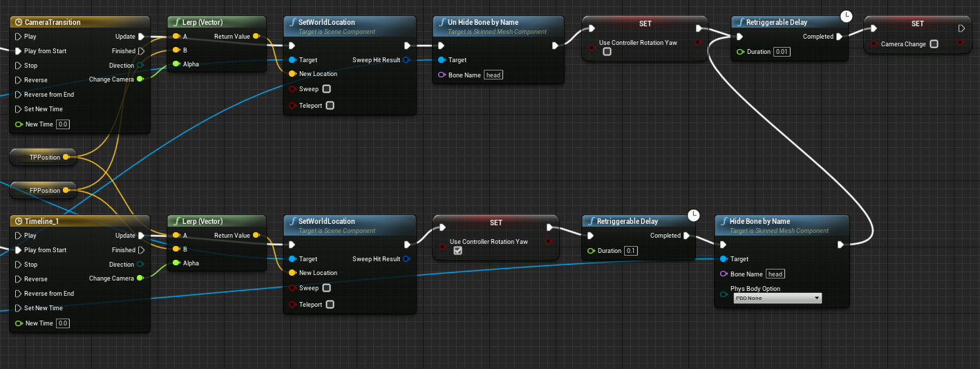Uncheck the ticked Use Controller Rotation Yaw checkbox
Screen dimensions: 980x369
click(x=457, y=251)
